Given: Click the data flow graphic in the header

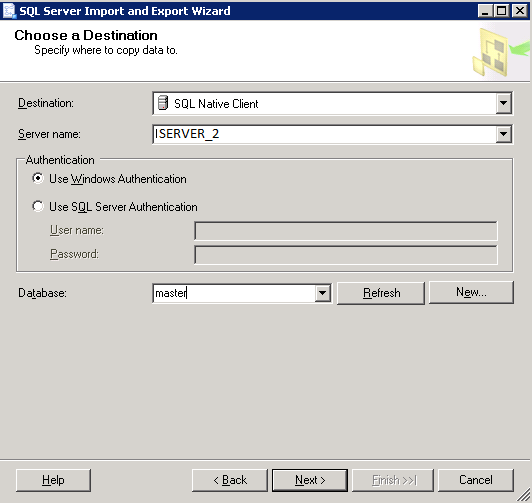Looking at the screenshot, I should 501,52.
